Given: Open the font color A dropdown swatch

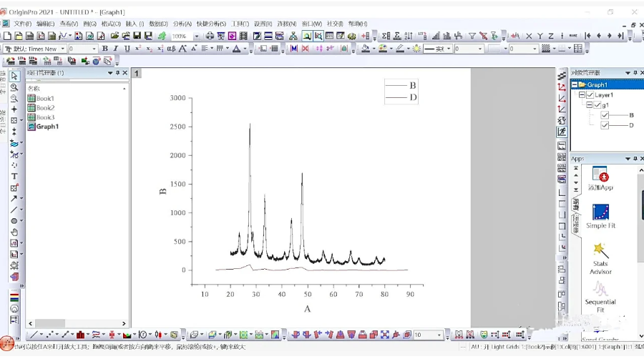Looking at the screenshot, I should pyautogui.click(x=245, y=49).
